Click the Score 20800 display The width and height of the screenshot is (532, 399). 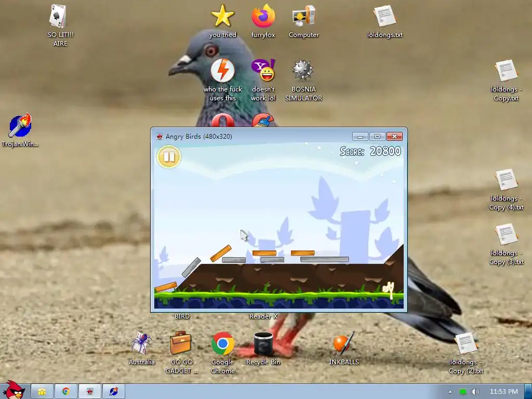pyautogui.click(x=370, y=151)
